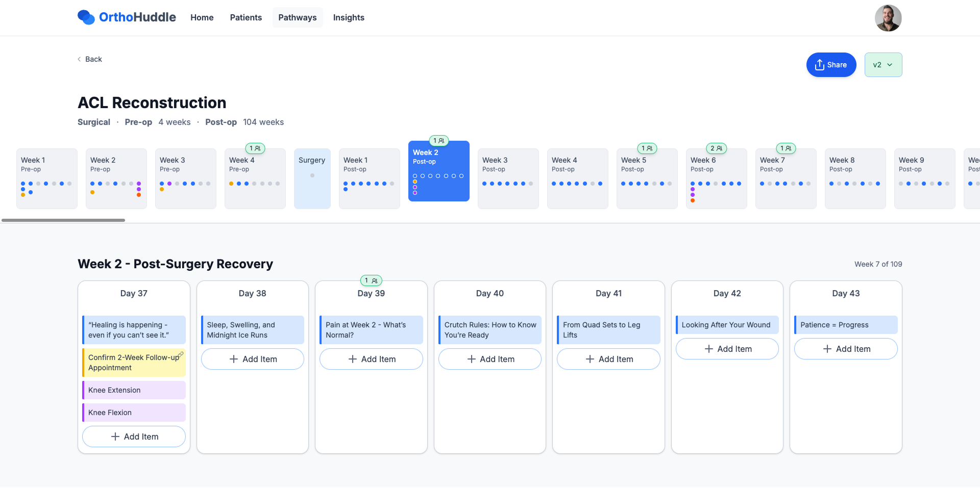Screen dimensions: 980x488
Task: Select the Sleep, Swelling, and Midnight Ice Runs item
Action: (252, 329)
